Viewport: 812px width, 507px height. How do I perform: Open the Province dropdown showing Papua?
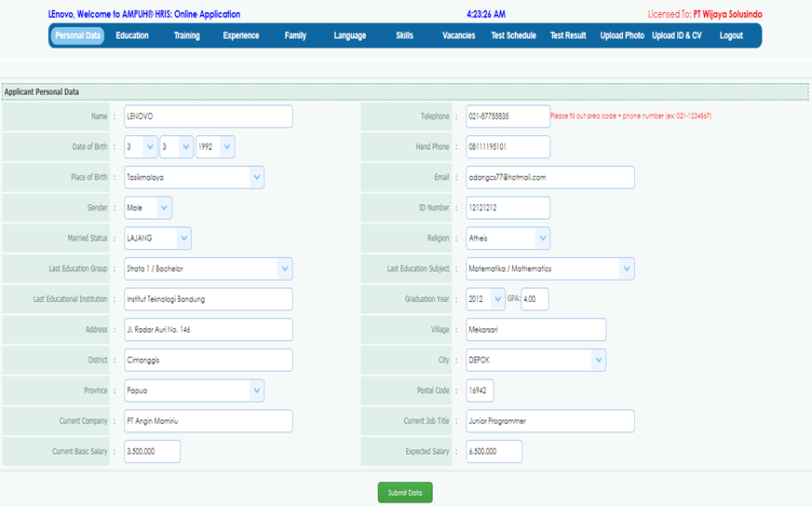tap(194, 391)
